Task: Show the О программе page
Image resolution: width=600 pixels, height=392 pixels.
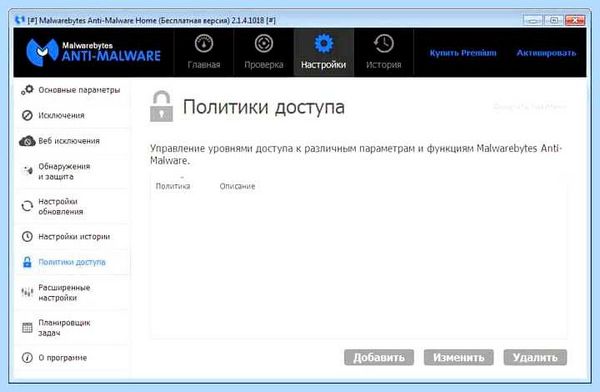Action: coord(73,358)
